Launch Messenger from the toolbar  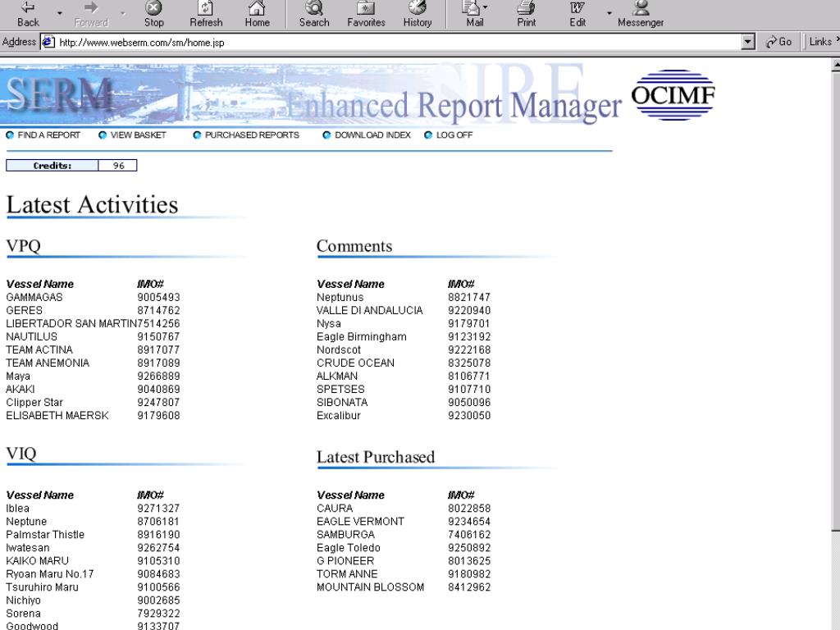[640, 15]
